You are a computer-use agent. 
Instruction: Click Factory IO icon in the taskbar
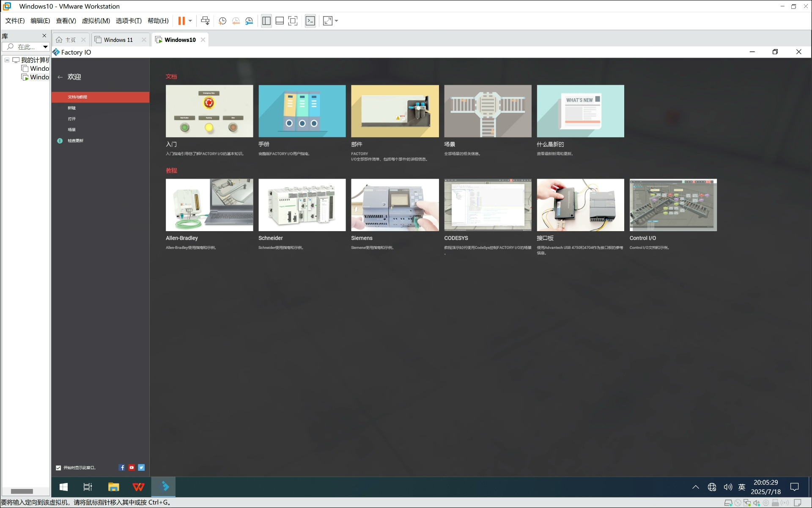click(164, 487)
